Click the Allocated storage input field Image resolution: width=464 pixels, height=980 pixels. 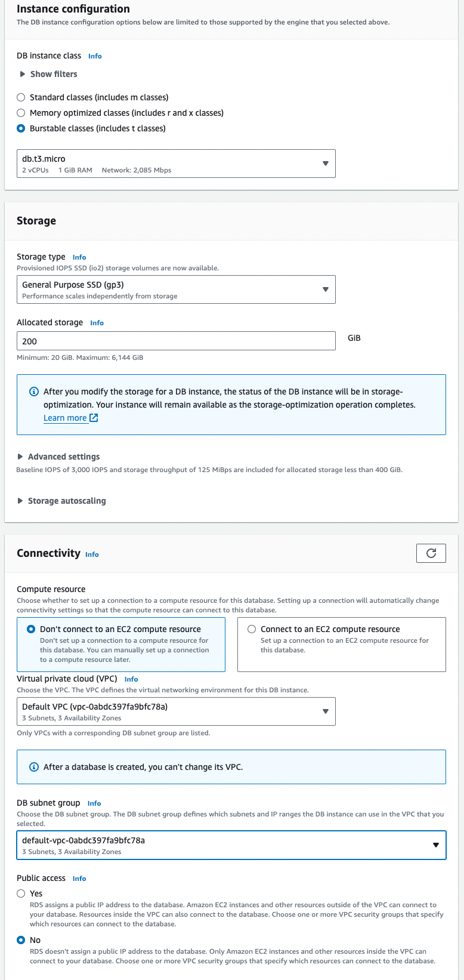176,341
